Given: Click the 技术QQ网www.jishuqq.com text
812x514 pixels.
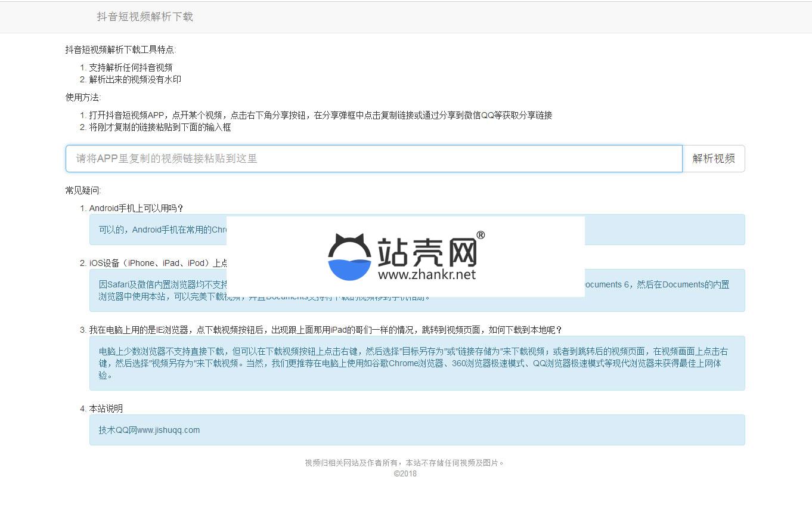Looking at the screenshot, I should click(149, 430).
